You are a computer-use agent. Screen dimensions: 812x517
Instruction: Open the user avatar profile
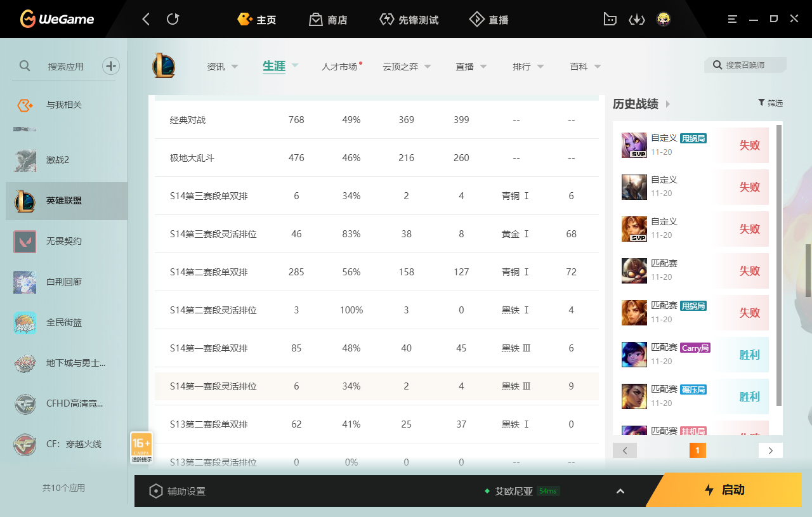pos(664,19)
